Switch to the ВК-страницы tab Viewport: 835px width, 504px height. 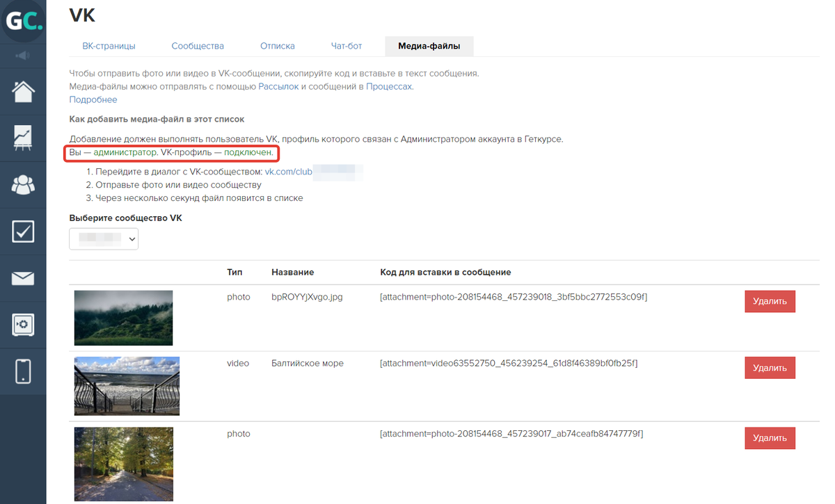pyautogui.click(x=109, y=46)
